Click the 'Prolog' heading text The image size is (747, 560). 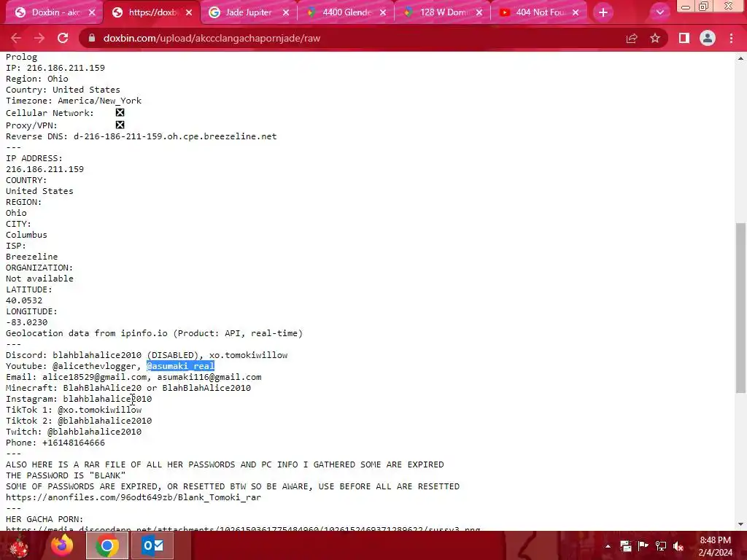pyautogui.click(x=21, y=57)
